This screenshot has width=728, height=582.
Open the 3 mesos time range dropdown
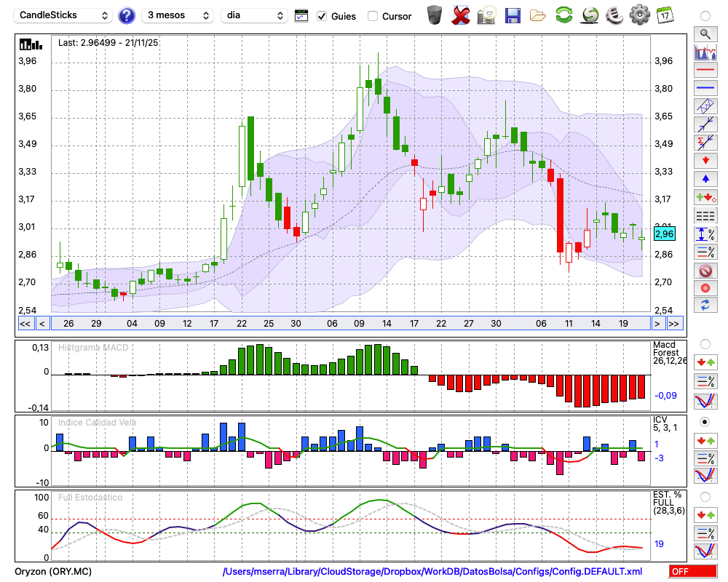click(177, 15)
